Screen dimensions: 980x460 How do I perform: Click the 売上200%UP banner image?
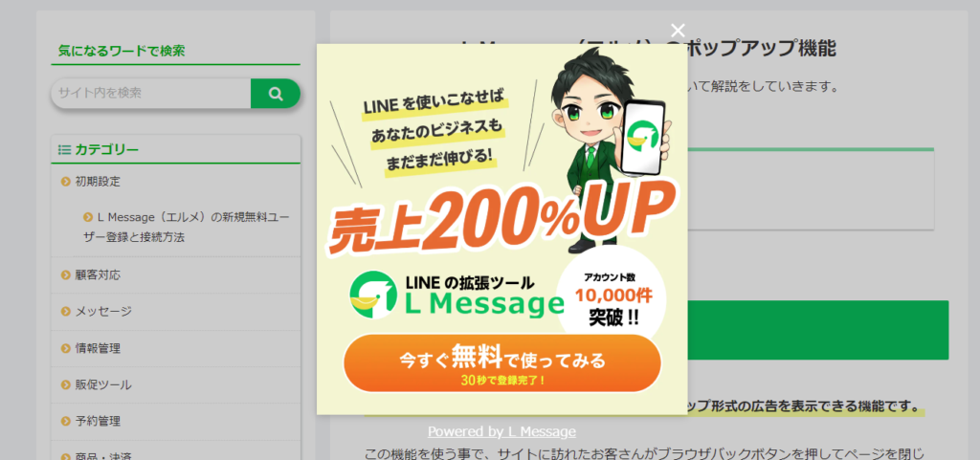coord(501,229)
